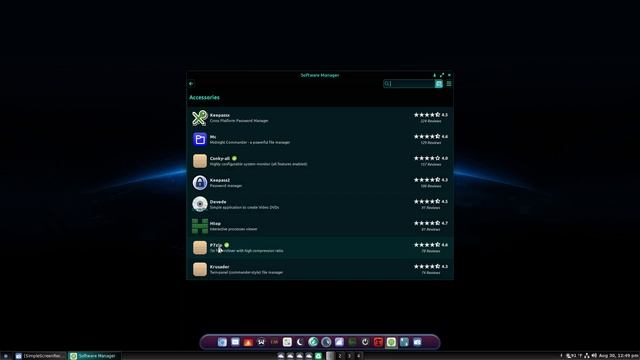The width and height of the screenshot is (640, 360).
Task: Open the start menu at taskbar corner
Action: click(5, 356)
